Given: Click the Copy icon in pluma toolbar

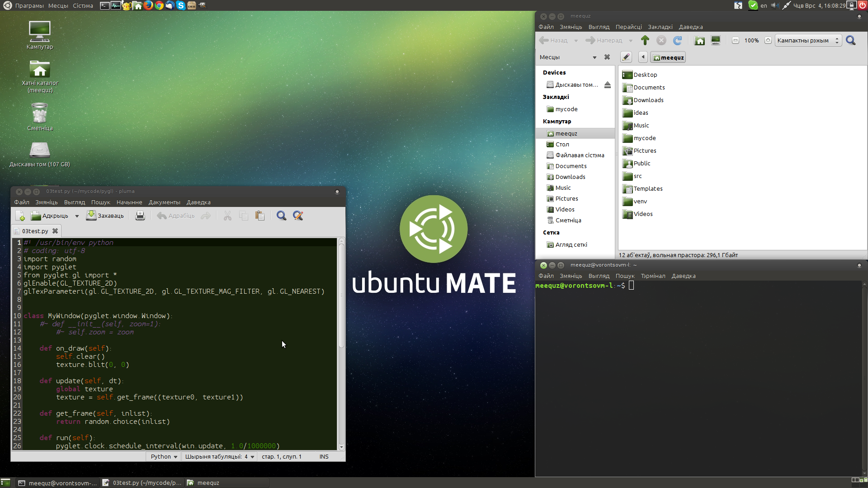Looking at the screenshot, I should pyautogui.click(x=244, y=216).
